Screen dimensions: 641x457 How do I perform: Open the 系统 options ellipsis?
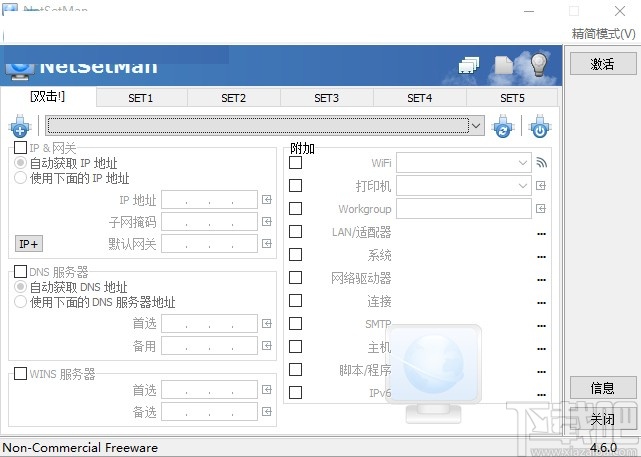pyautogui.click(x=541, y=257)
